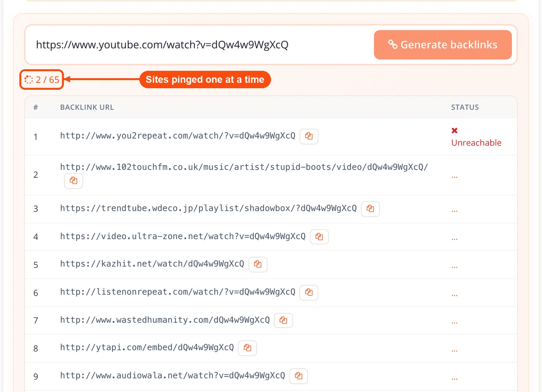The image size is (542, 392).
Task: Select the video.ultra-zone.net URL text
Action: point(183,236)
